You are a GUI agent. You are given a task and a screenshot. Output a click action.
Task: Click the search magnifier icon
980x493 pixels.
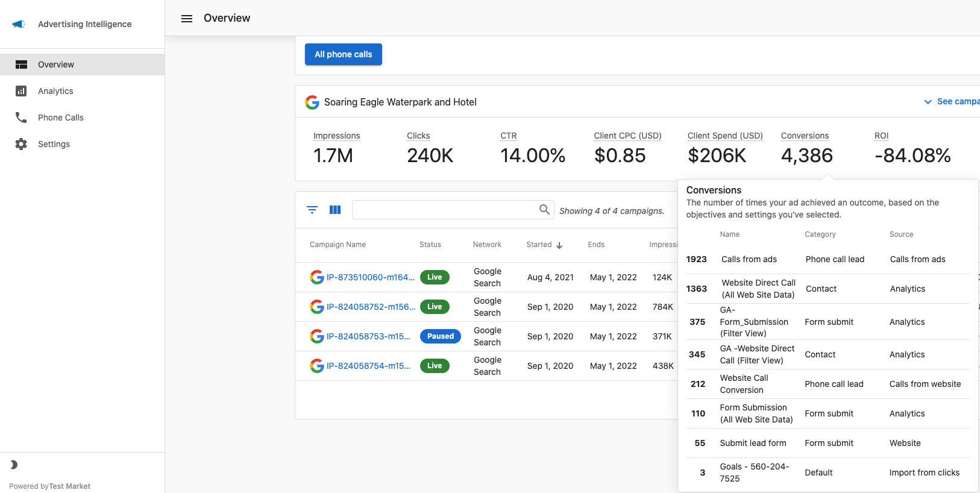tap(544, 210)
